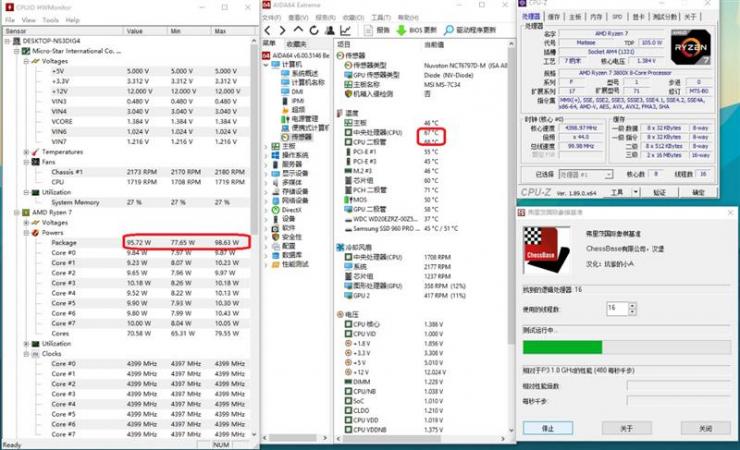Collapse the Voltages node under Micro-Star
Screen dimensions: 740x450
(26, 61)
